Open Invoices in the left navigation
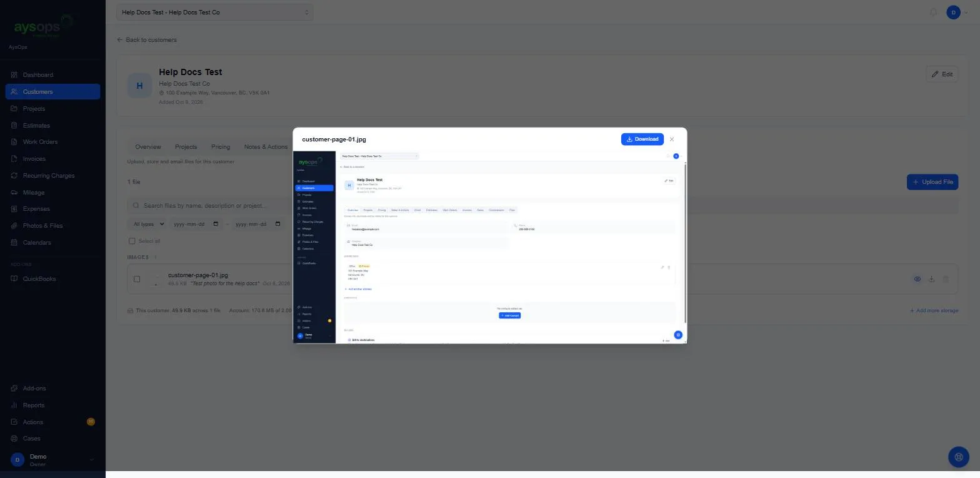Viewport: 980px width, 478px height. tap(52, 159)
